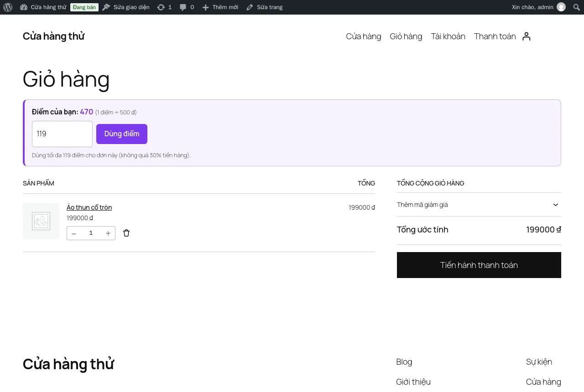Open Cửa hàng in header navigation

[364, 36]
